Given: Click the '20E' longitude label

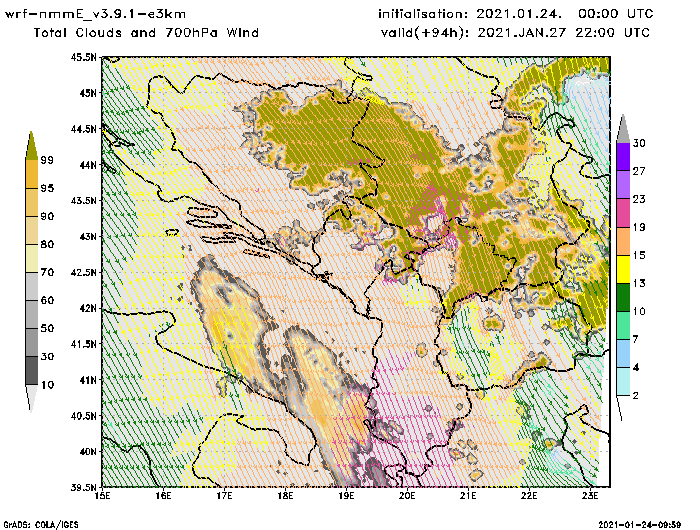Looking at the screenshot, I should (x=407, y=496).
